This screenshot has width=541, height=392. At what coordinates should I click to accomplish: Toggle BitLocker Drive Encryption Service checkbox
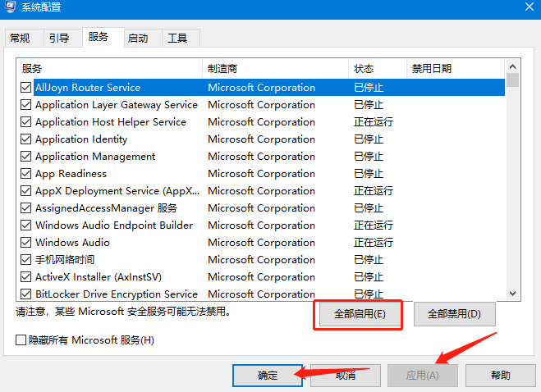[x=26, y=294]
